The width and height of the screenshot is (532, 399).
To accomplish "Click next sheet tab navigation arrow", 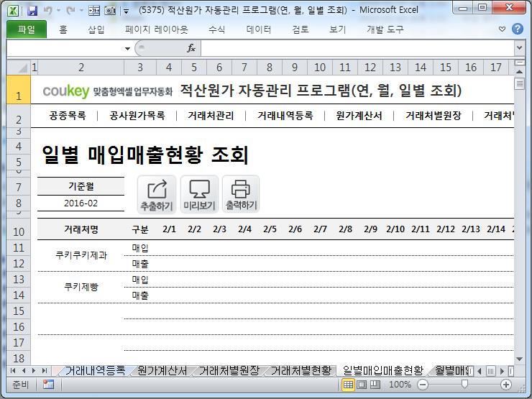I will [x=34, y=370].
